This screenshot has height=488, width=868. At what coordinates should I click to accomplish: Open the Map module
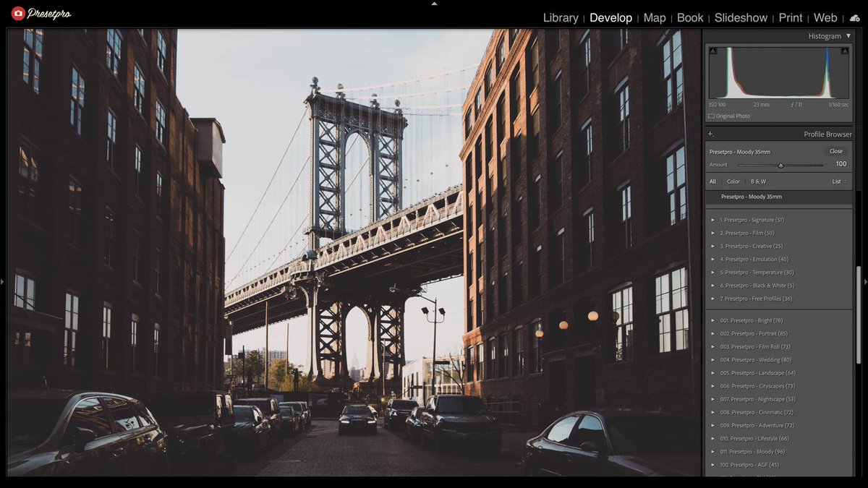pyautogui.click(x=655, y=18)
